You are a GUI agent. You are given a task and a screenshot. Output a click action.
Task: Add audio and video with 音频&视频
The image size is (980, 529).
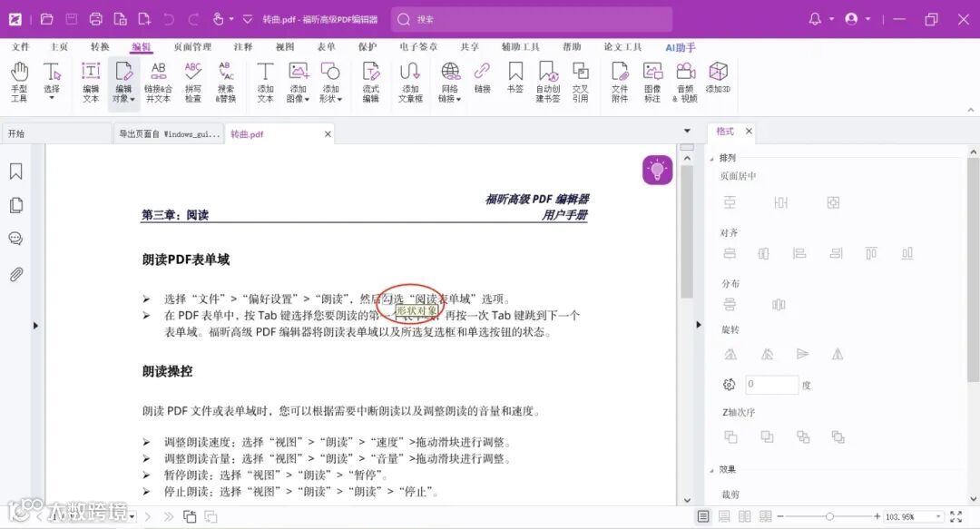pos(687,80)
